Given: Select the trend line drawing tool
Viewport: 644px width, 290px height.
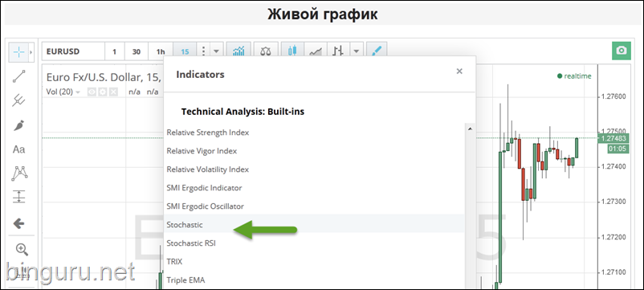Looking at the screenshot, I should 19,76.
